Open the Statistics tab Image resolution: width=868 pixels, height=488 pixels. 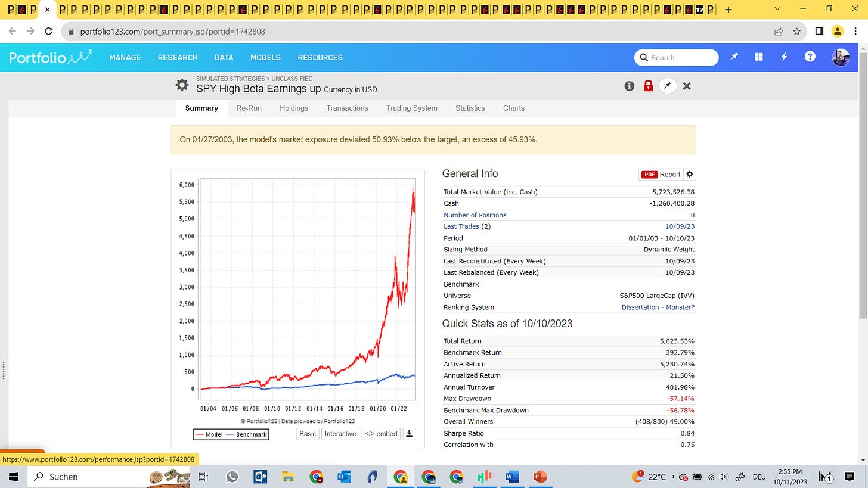pyautogui.click(x=470, y=108)
